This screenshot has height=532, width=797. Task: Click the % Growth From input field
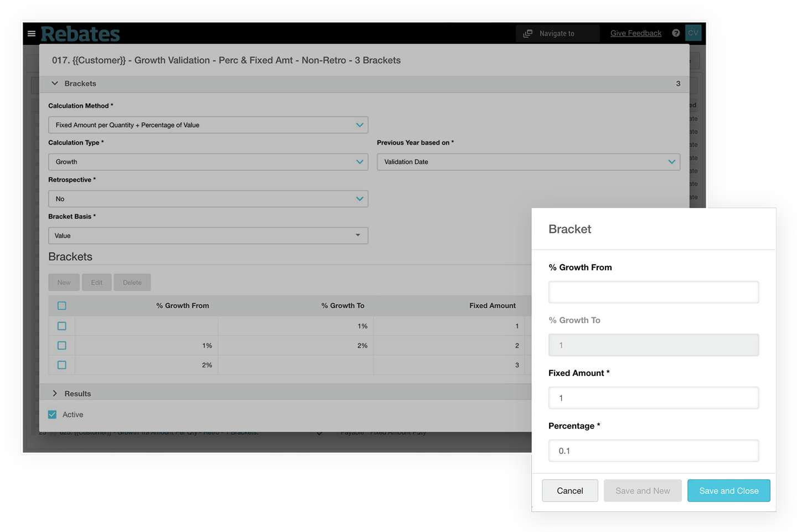click(653, 292)
